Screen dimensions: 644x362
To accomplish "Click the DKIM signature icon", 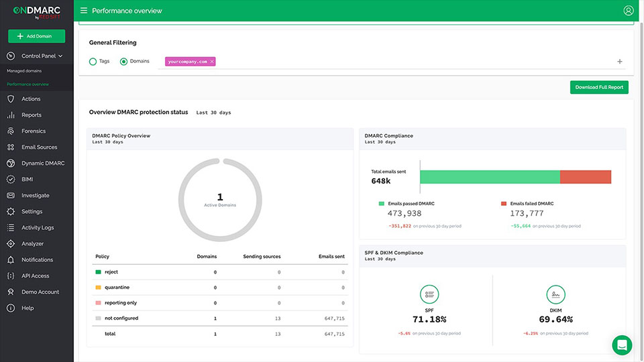I will [x=555, y=294].
